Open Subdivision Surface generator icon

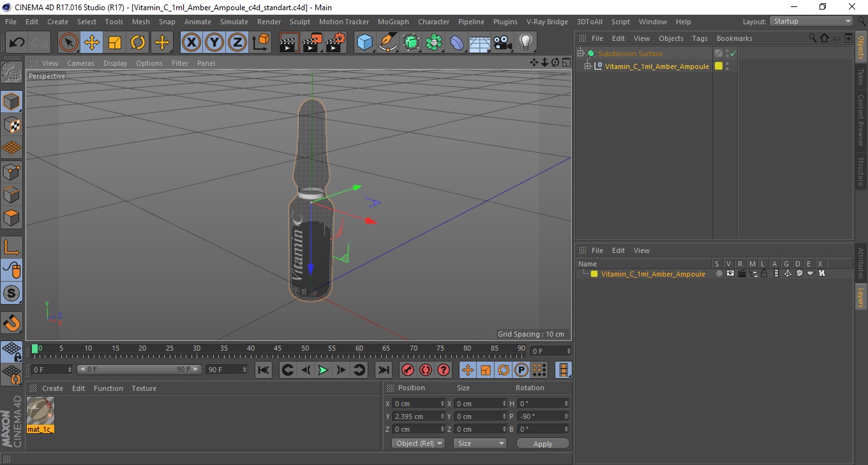[x=411, y=43]
